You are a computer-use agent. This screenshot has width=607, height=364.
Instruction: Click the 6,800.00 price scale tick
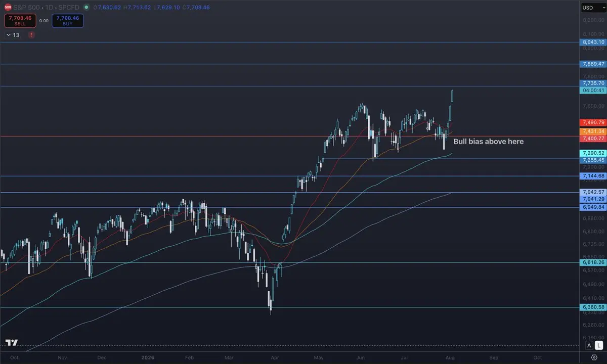(593, 232)
